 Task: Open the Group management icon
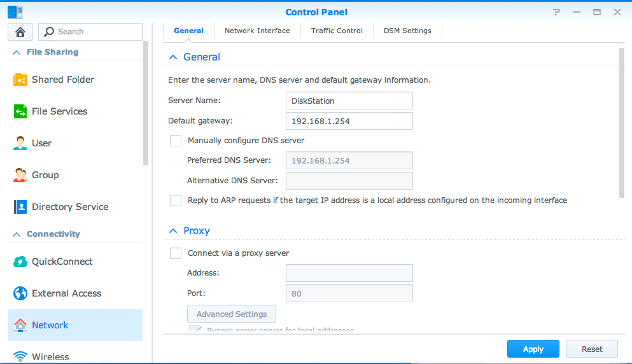point(20,175)
